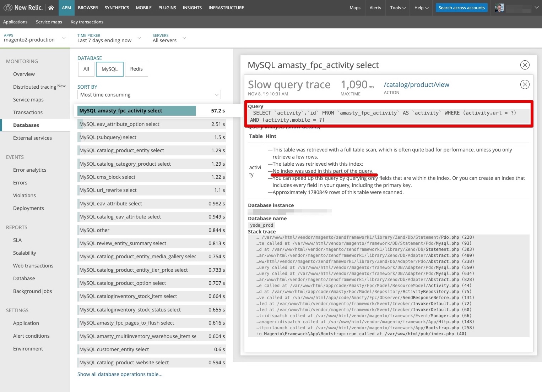Open the Tools dropdown menu
This screenshot has width=542, height=392.
pyautogui.click(x=398, y=8)
